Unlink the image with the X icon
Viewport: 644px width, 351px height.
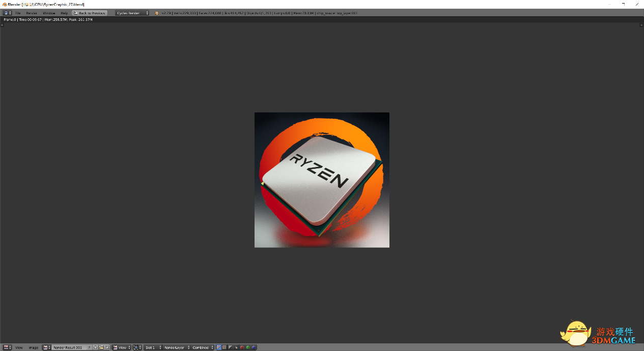coord(107,347)
